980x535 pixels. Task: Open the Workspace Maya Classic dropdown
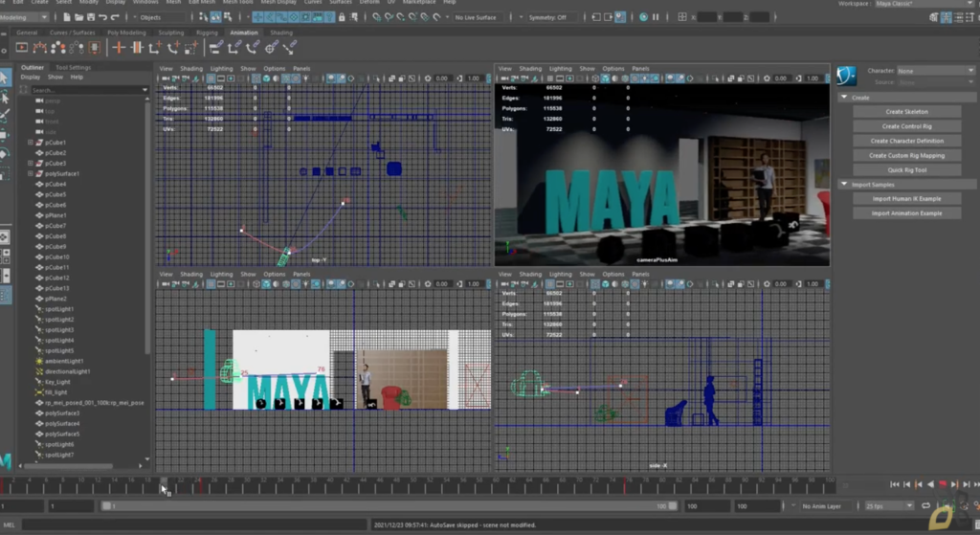coord(924,4)
